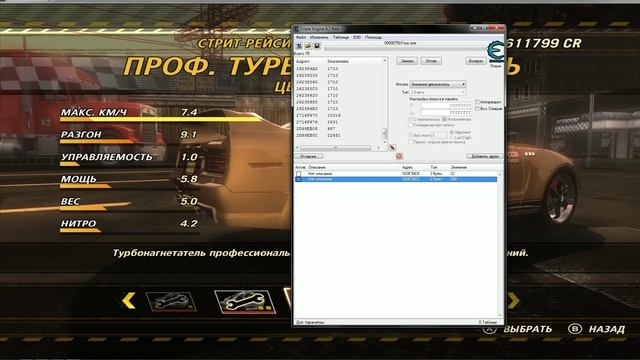640x360 pixels.
Task: Select found address row with value 10316
Action: pyautogui.click(x=338, y=116)
